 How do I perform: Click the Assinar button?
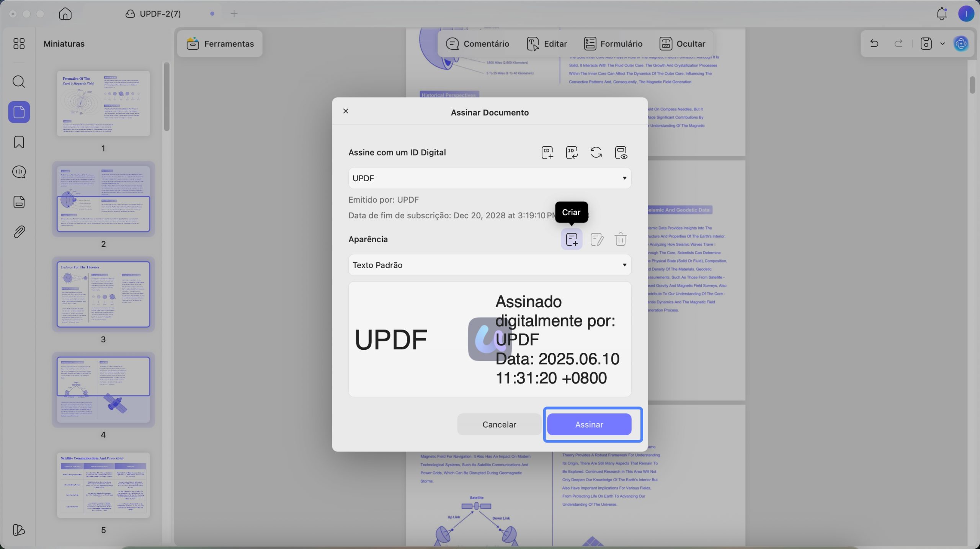pos(589,424)
